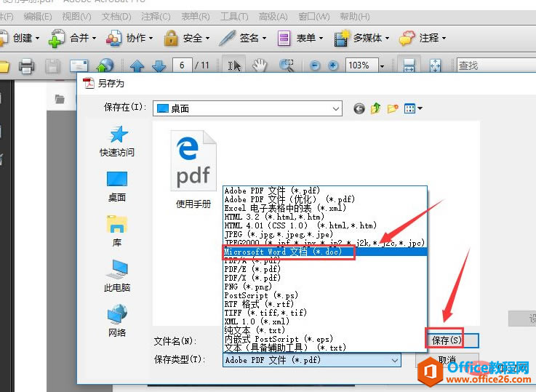Screen dimensions: 536x392
Task: Open the 多媒体 (Multimedia) toolbar menu
Action: coord(361,38)
